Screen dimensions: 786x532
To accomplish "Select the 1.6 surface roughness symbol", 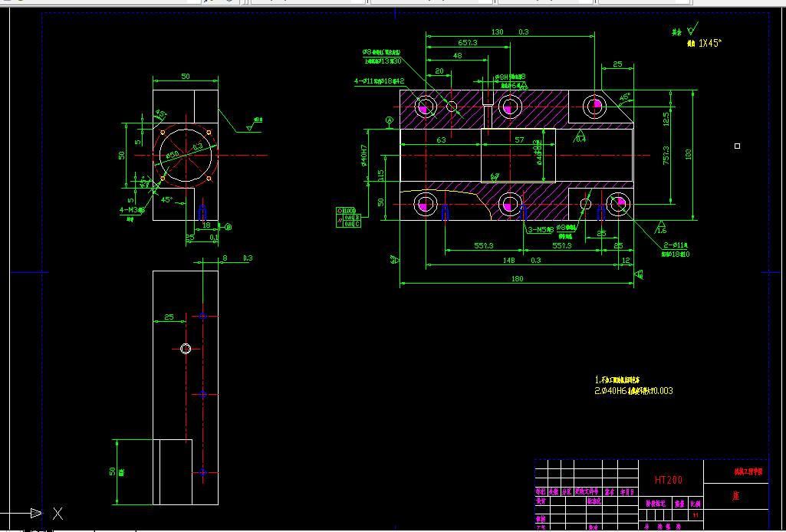I will 661,228.
